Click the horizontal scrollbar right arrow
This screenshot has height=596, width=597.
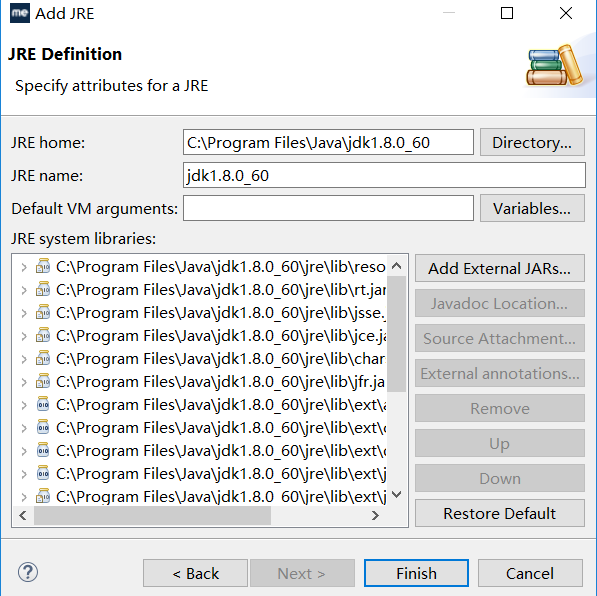pos(375,516)
